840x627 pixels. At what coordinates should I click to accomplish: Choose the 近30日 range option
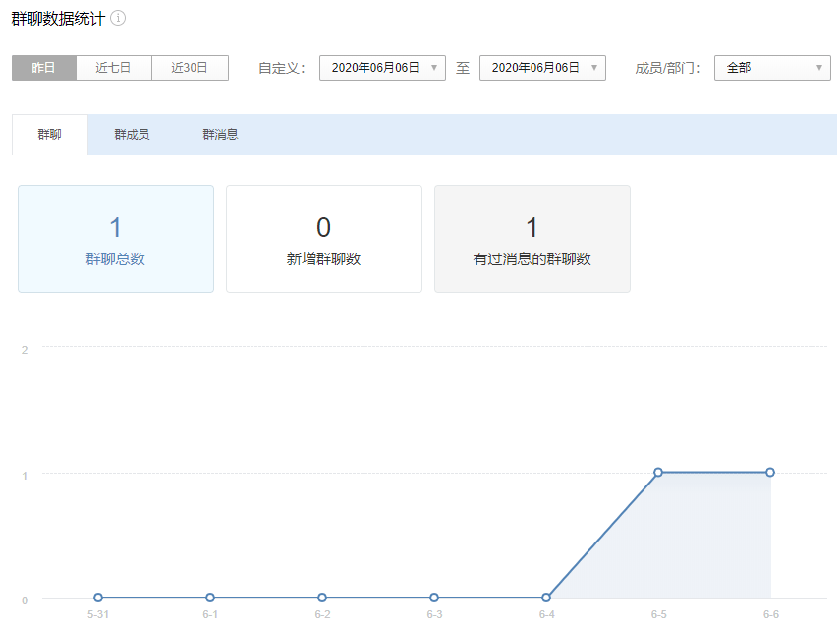click(x=190, y=68)
